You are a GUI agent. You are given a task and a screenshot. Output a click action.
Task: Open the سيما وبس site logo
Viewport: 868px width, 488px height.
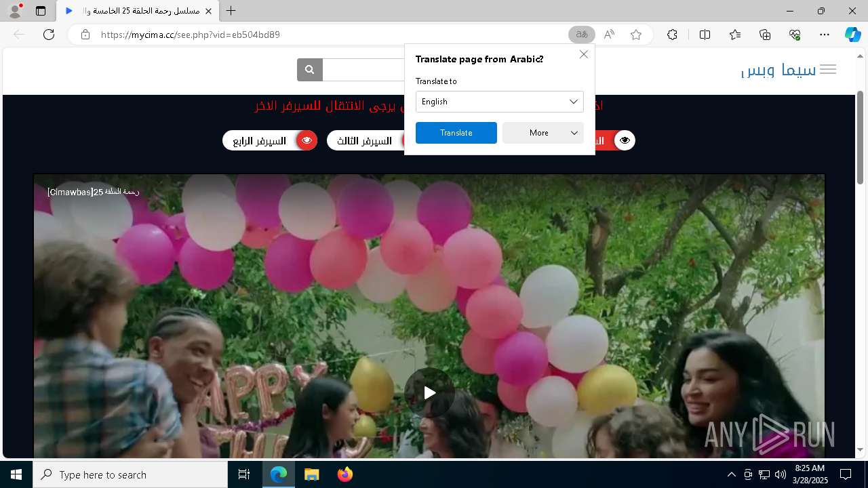click(x=778, y=70)
